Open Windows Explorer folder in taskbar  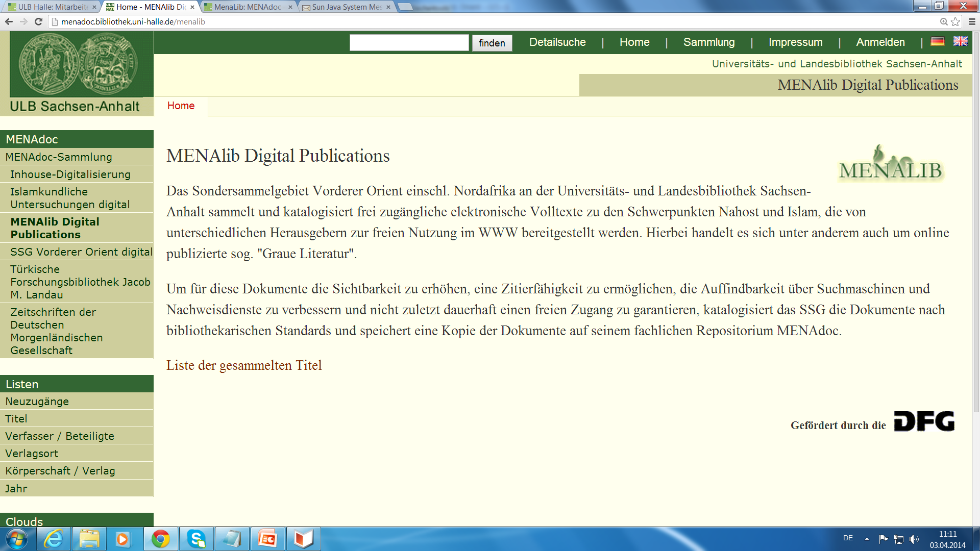(x=89, y=539)
